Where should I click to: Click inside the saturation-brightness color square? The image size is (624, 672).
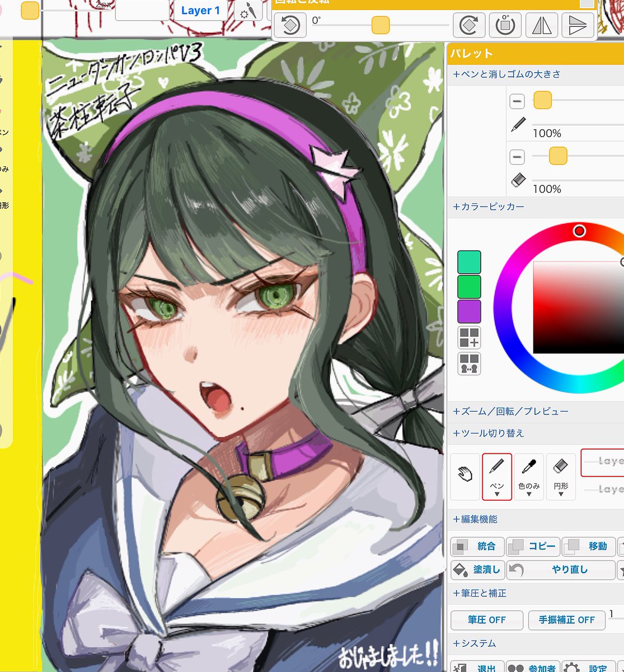[578, 307]
